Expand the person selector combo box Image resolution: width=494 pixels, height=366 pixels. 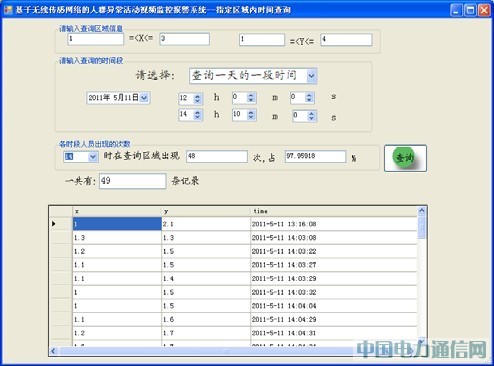coord(93,156)
